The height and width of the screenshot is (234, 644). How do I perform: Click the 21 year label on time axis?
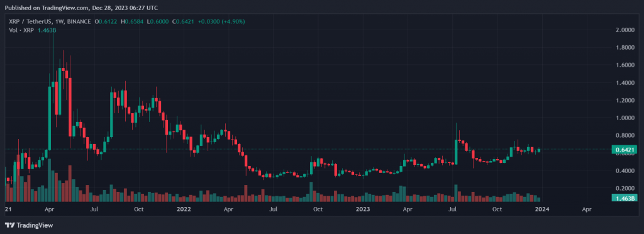tap(8, 209)
